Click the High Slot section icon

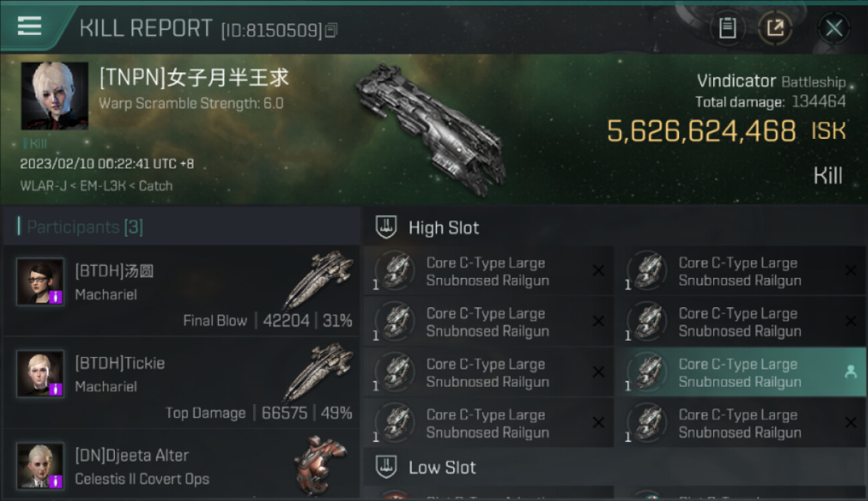pos(387,227)
